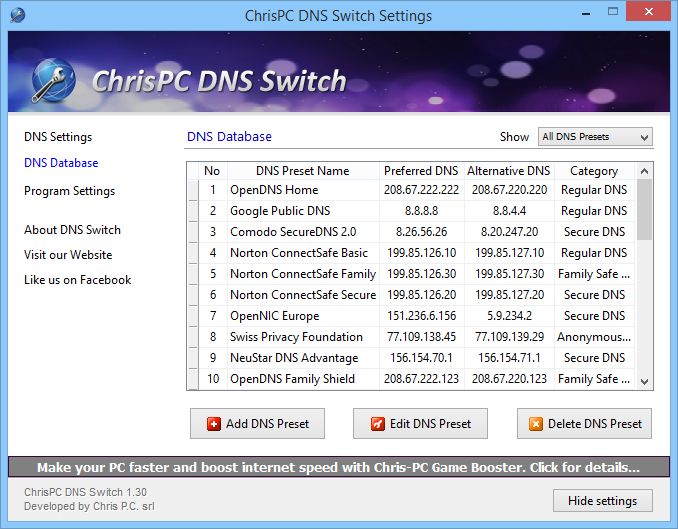Click preferred DNS 208.67.222.222
Image resolution: width=678 pixels, height=529 pixels.
click(x=422, y=190)
